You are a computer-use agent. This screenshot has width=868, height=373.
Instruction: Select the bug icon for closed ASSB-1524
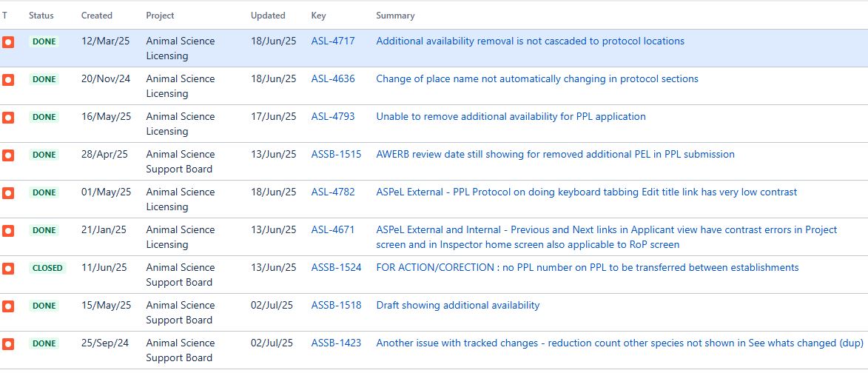tap(7, 269)
